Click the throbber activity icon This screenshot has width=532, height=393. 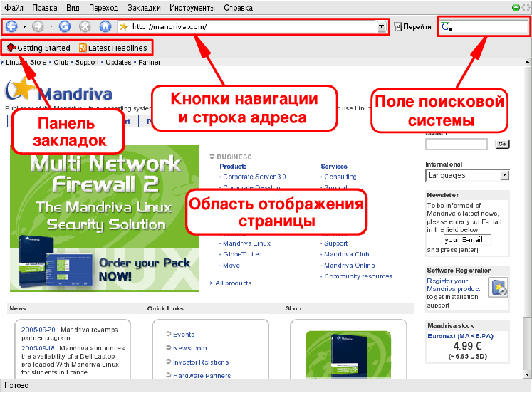pyautogui.click(x=526, y=7)
